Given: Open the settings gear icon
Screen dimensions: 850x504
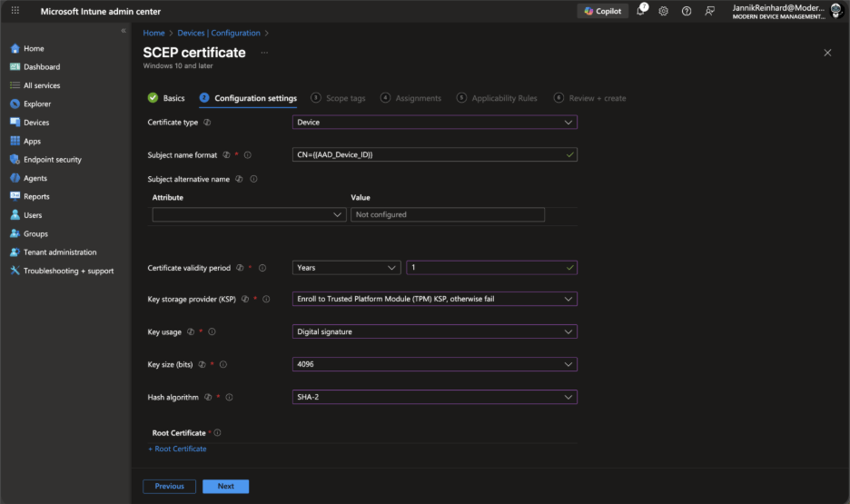Looking at the screenshot, I should coord(664,11).
